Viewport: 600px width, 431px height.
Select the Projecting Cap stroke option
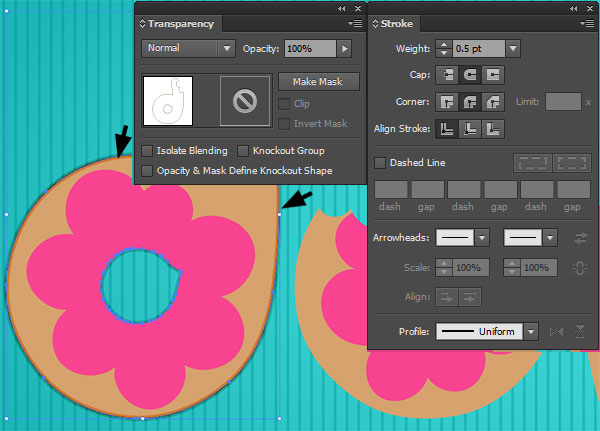tap(493, 75)
